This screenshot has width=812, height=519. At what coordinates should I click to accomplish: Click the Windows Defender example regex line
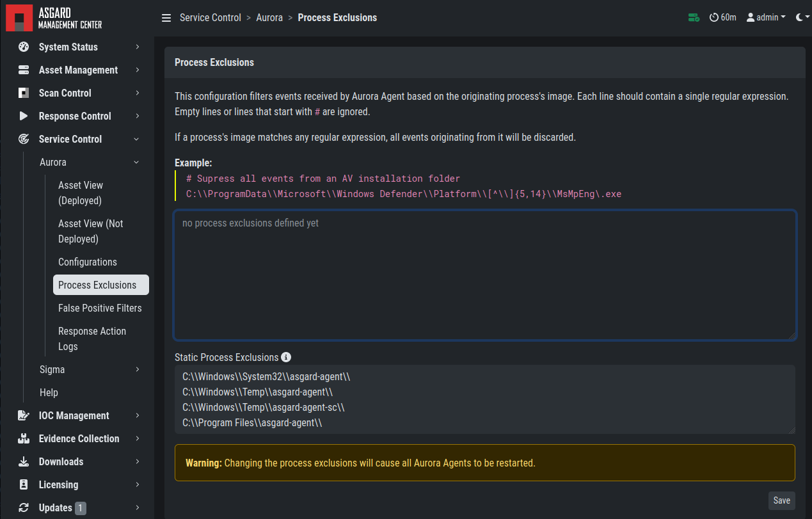click(x=404, y=194)
